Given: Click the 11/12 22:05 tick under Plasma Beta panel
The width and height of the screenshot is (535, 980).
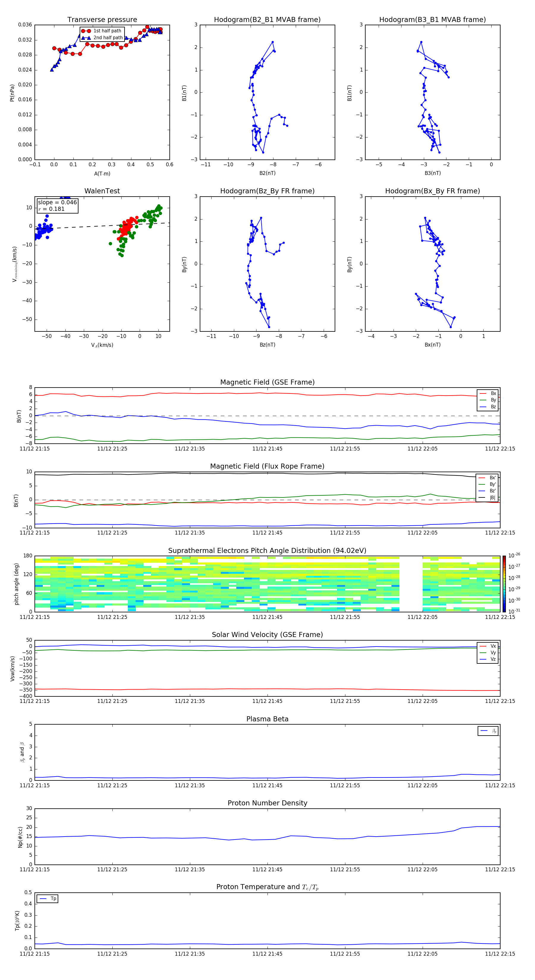Looking at the screenshot, I should 422,785.
